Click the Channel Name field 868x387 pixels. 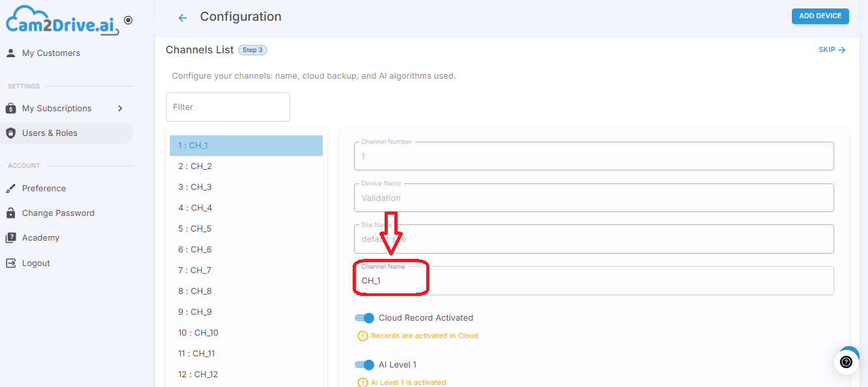pyautogui.click(x=593, y=280)
